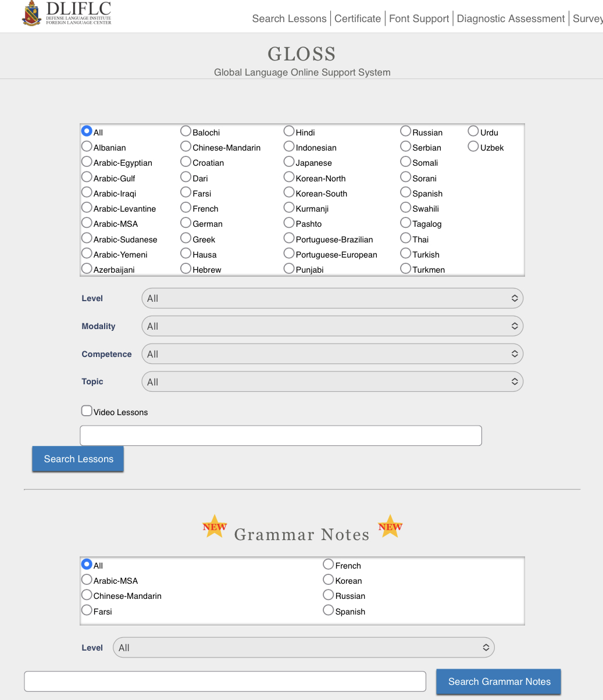Select the Albanian language radio button

click(x=87, y=147)
